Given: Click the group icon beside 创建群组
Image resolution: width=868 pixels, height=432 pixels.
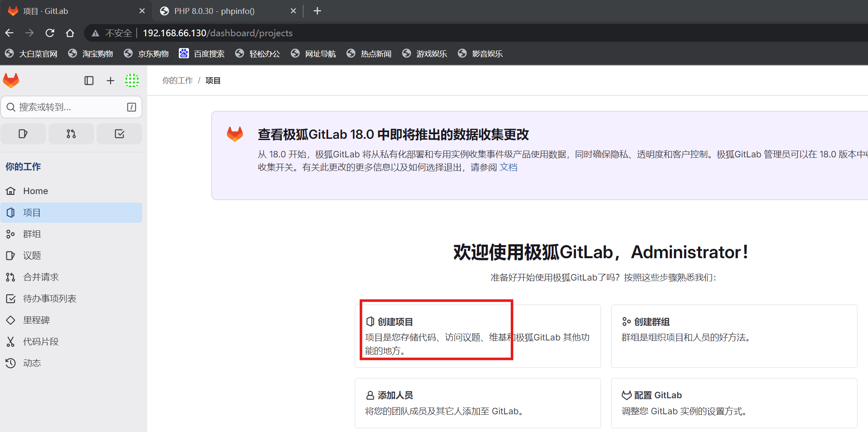Looking at the screenshot, I should [x=626, y=322].
